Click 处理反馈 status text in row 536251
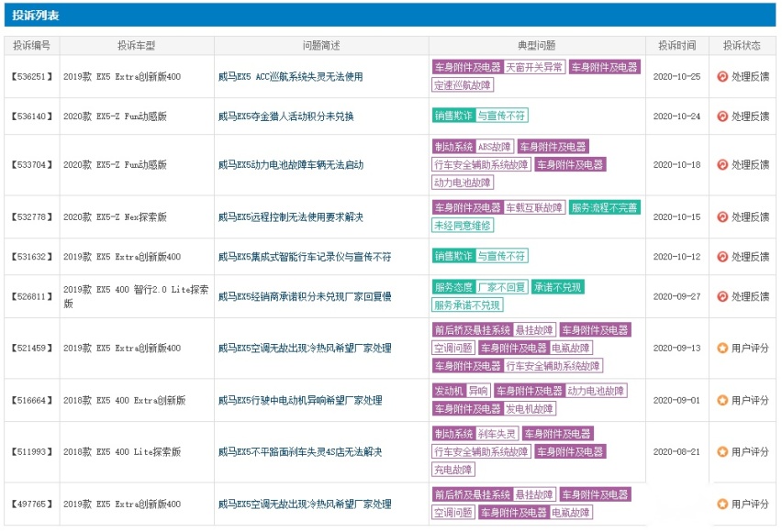 click(750, 77)
